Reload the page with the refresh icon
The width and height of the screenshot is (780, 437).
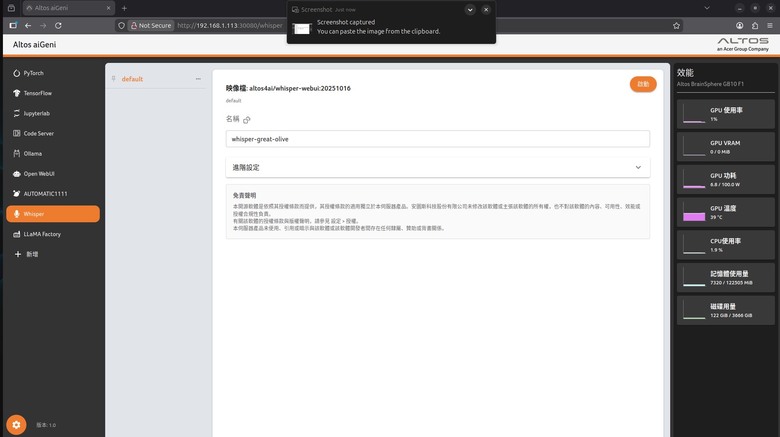58,25
